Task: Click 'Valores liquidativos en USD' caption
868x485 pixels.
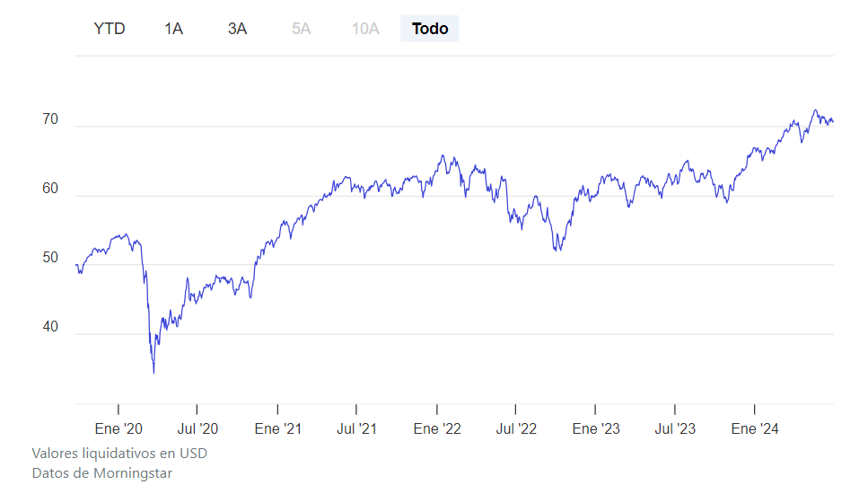Action: [x=119, y=454]
